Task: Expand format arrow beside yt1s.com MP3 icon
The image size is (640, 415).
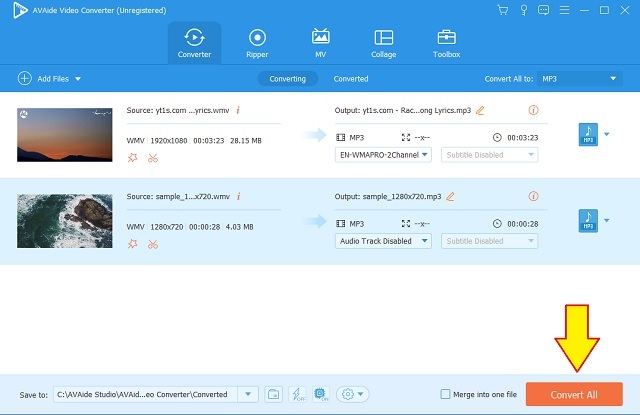Action: [607, 134]
